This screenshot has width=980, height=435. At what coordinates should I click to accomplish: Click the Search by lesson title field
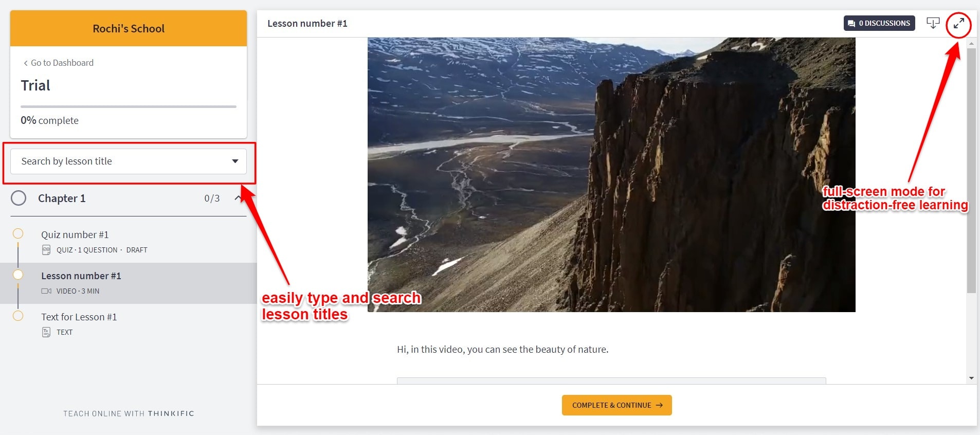click(x=129, y=161)
